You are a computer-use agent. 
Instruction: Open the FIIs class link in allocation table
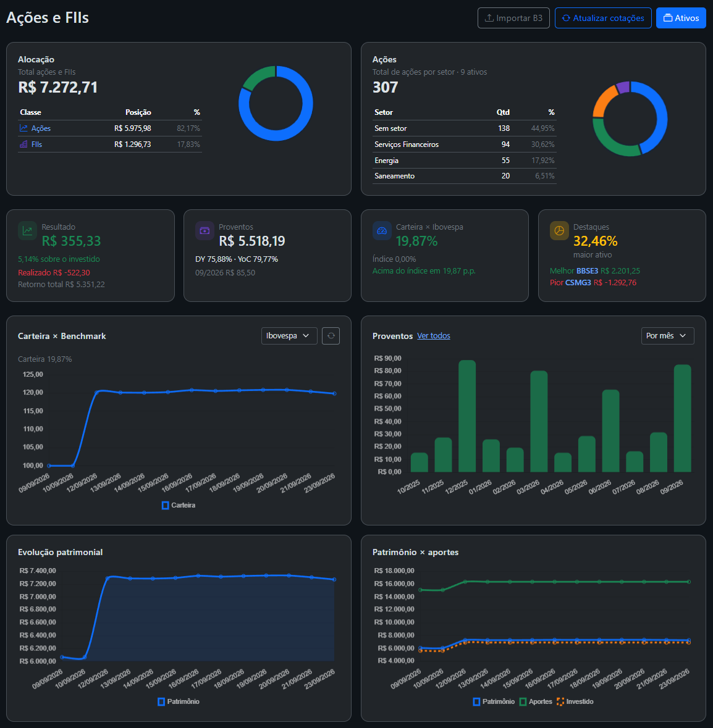[36, 144]
